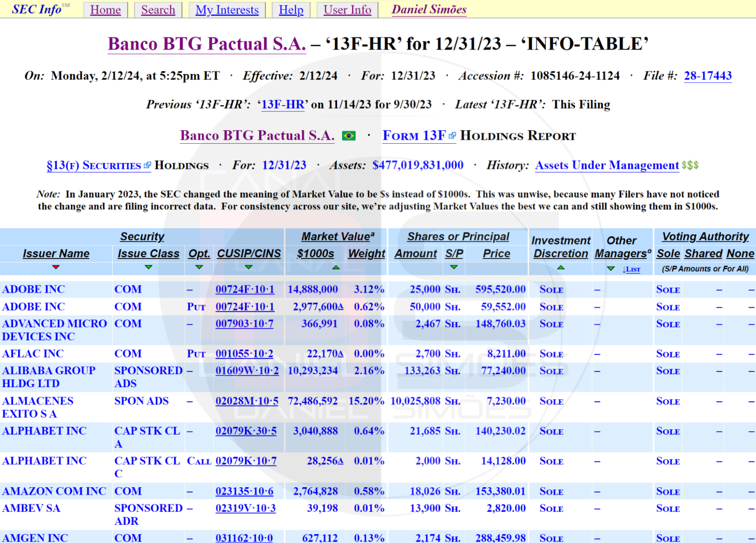Open ADVANCED MICRO DEVICES INC issuer
The image size is (756, 543).
(x=54, y=330)
